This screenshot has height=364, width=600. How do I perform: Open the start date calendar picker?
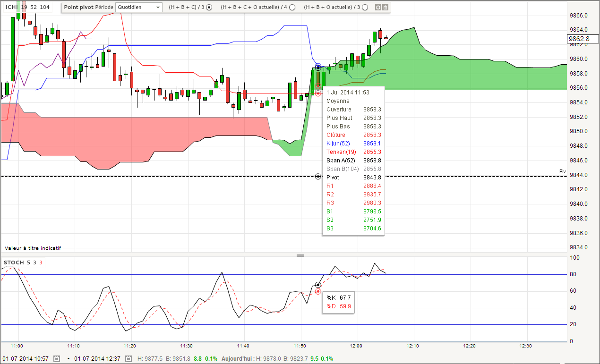(x=57, y=359)
